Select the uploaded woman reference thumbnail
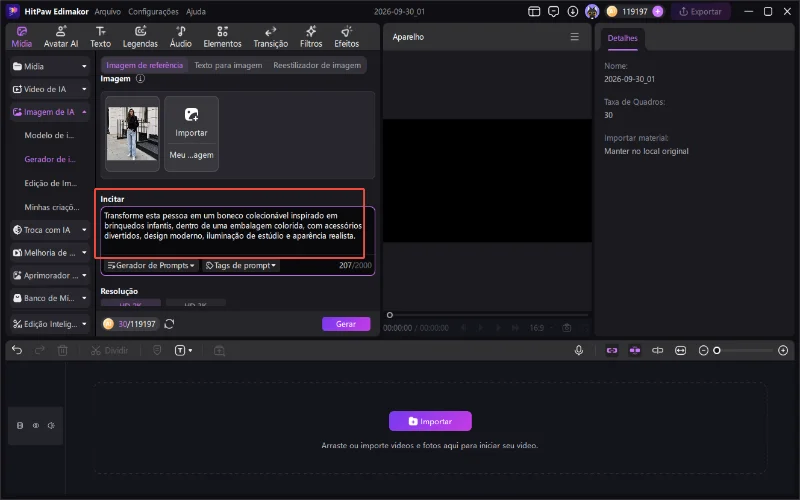800x500 pixels. [133, 134]
